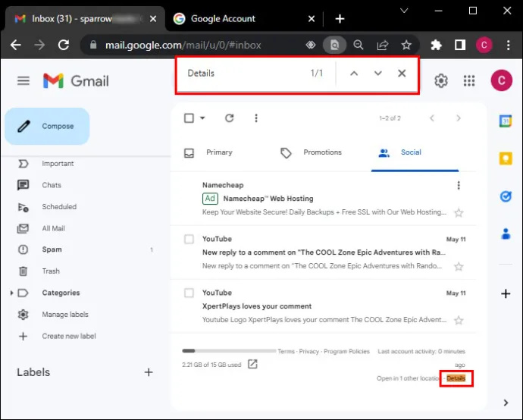This screenshot has width=523, height=420.
Task: Open the Google apps grid icon
Action: 469,80
